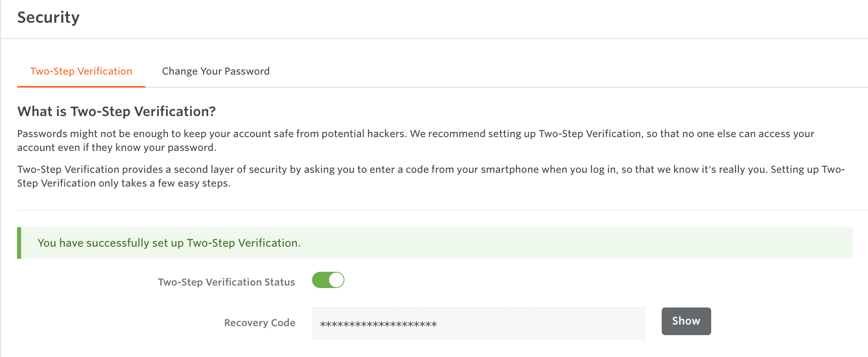Image resolution: width=868 pixels, height=357 pixels.
Task: Click the Security page heading
Action: coord(48,17)
